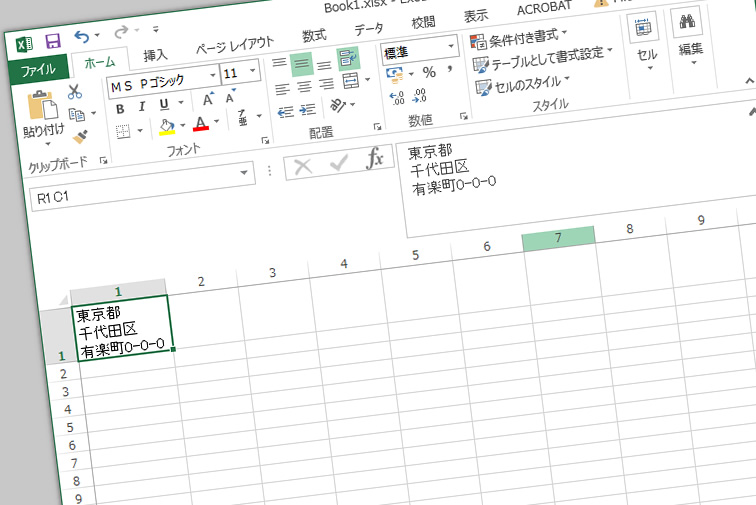Click the Insert Function fx icon
This screenshot has height=505, width=756.
click(374, 159)
